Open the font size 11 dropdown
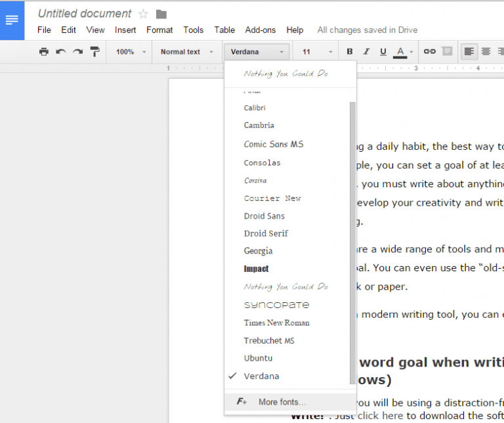The width and height of the screenshot is (504, 423). 317,52
